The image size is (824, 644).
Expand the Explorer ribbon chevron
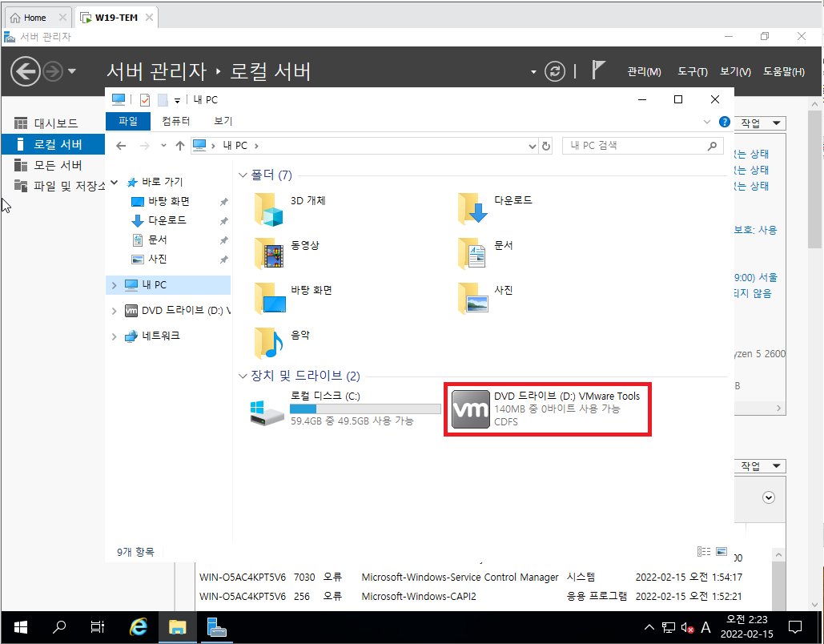(707, 122)
